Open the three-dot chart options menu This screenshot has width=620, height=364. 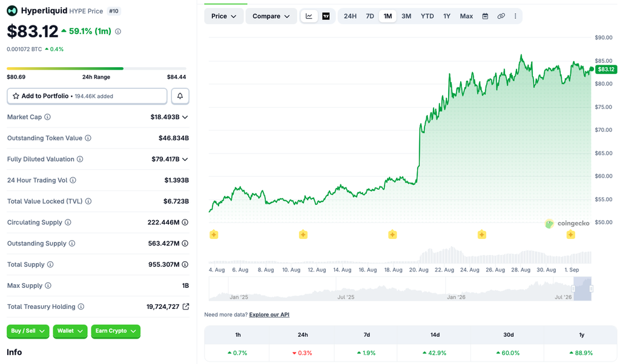(x=515, y=16)
